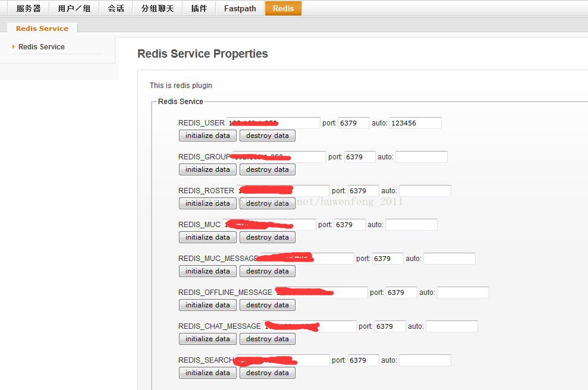Click the REDIS_SEARCH port field

click(363, 360)
